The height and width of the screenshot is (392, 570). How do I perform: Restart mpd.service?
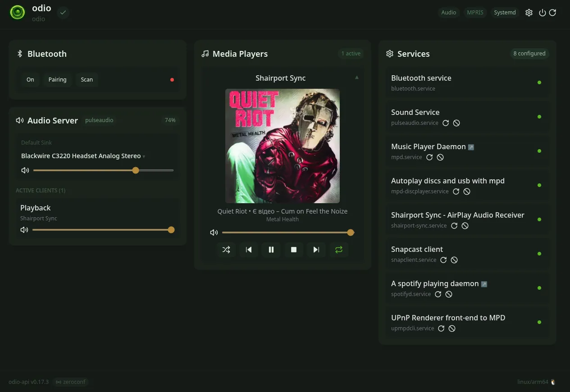pos(429,157)
